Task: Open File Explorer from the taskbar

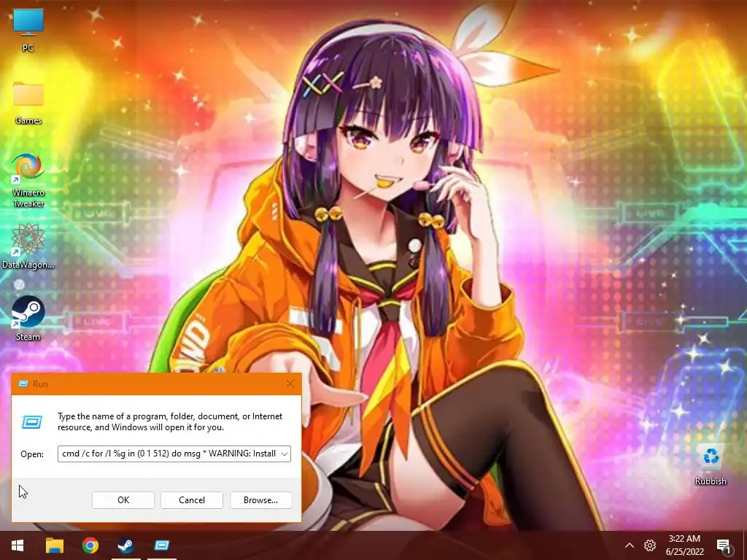Action: tap(54, 545)
